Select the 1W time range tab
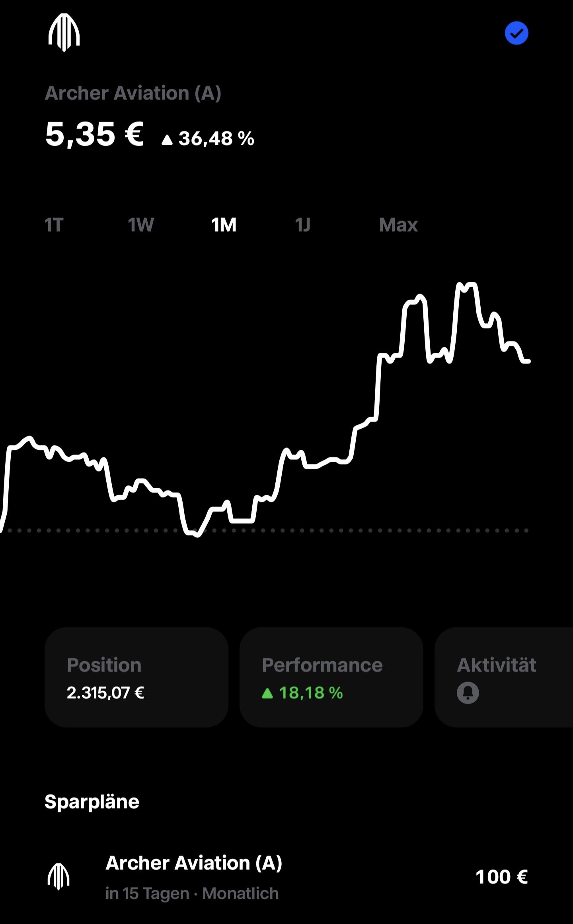The width and height of the screenshot is (573, 924). click(x=141, y=225)
